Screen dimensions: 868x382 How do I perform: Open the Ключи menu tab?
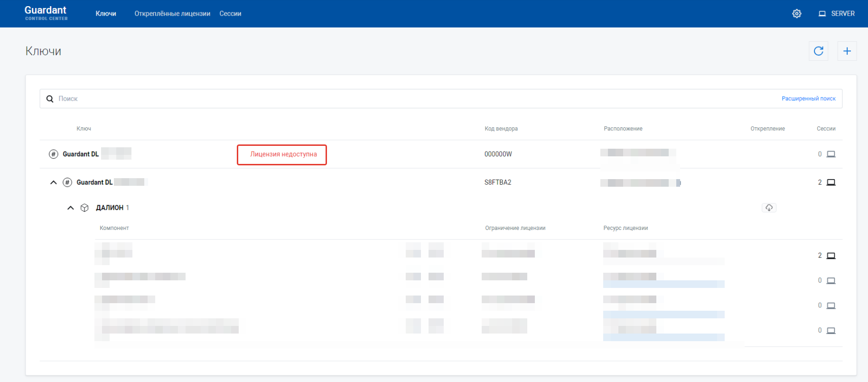106,14
